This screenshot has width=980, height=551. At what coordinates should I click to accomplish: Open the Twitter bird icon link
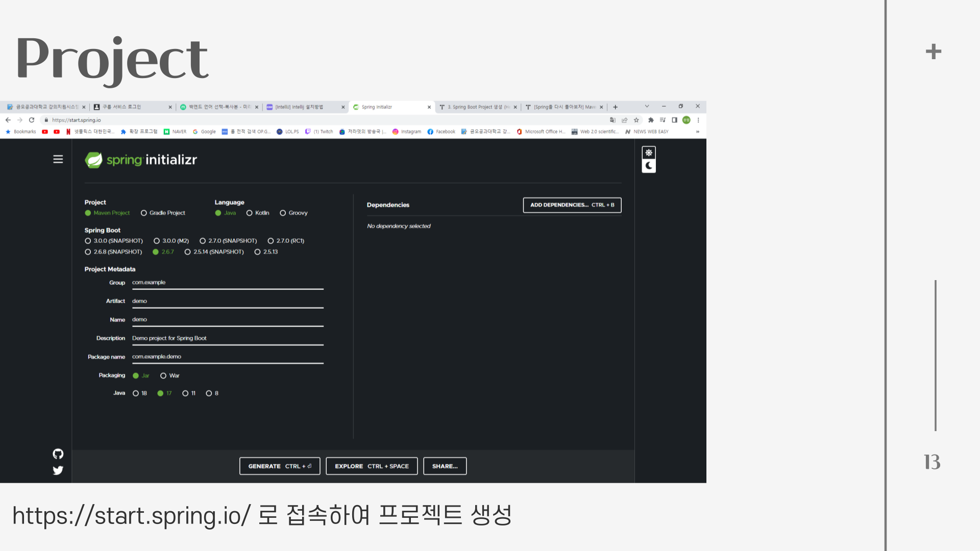click(58, 470)
